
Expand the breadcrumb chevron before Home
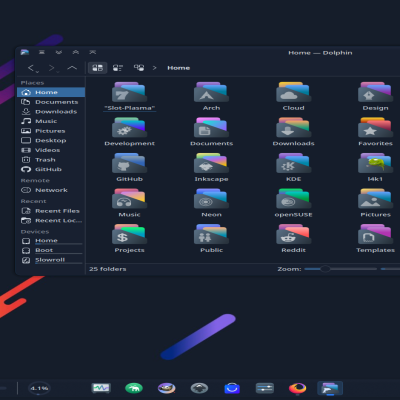[154, 68]
